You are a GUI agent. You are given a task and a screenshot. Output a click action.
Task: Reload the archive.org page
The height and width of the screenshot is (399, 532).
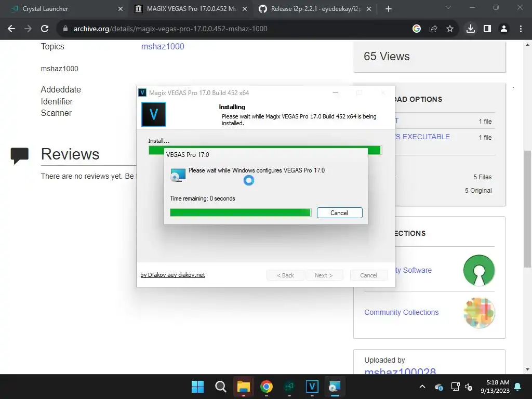pyautogui.click(x=45, y=29)
